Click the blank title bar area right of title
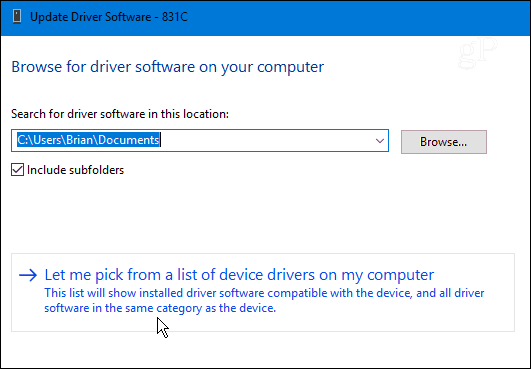 click(x=356, y=17)
